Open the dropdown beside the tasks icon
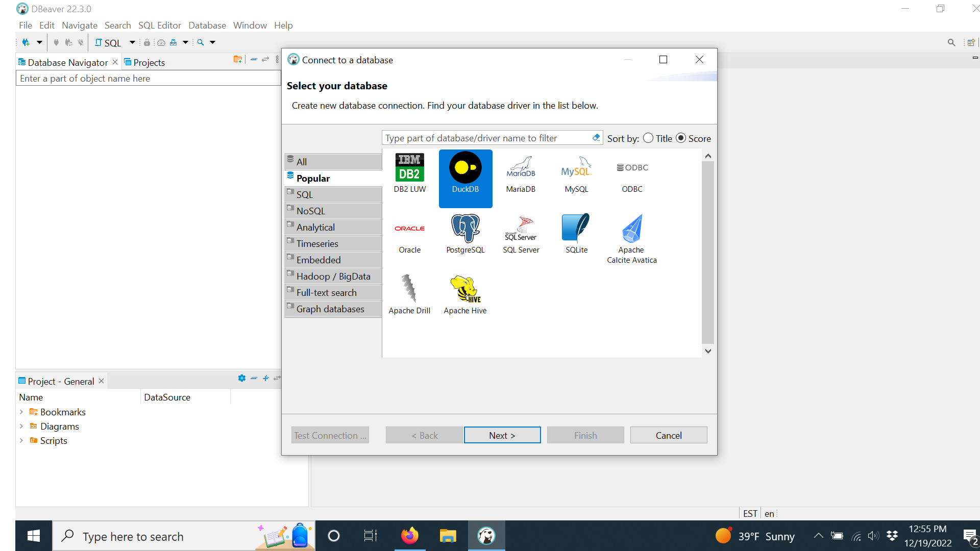This screenshot has width=980, height=551. [186, 42]
